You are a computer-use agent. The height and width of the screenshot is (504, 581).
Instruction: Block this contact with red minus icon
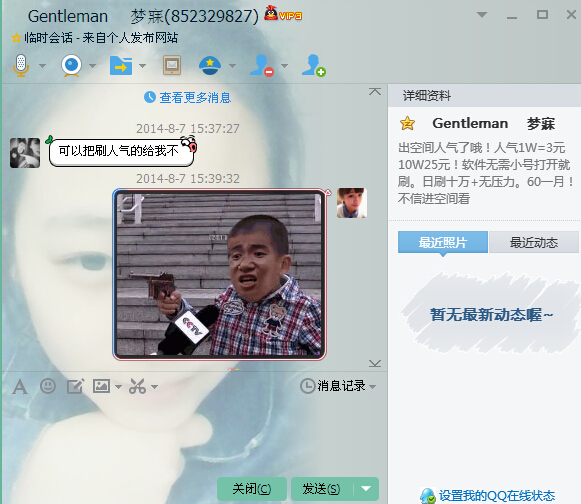262,66
